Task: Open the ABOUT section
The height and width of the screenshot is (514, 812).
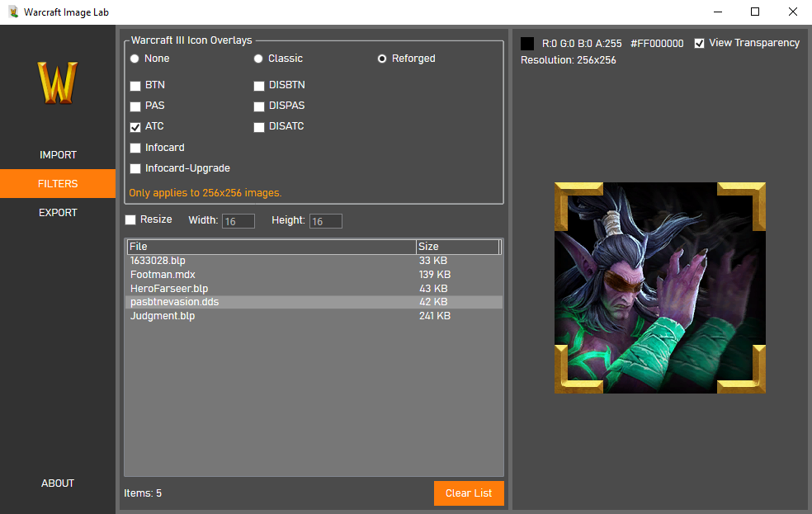Action: click(58, 483)
